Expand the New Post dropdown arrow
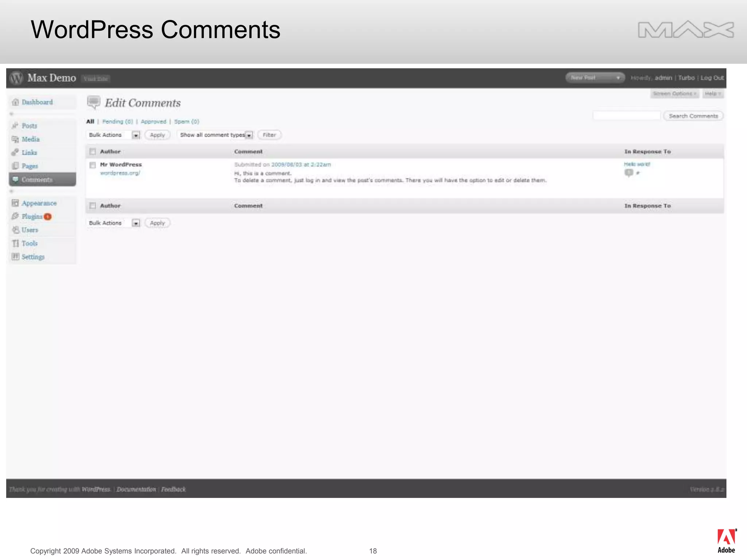747x560 pixels. tap(618, 78)
